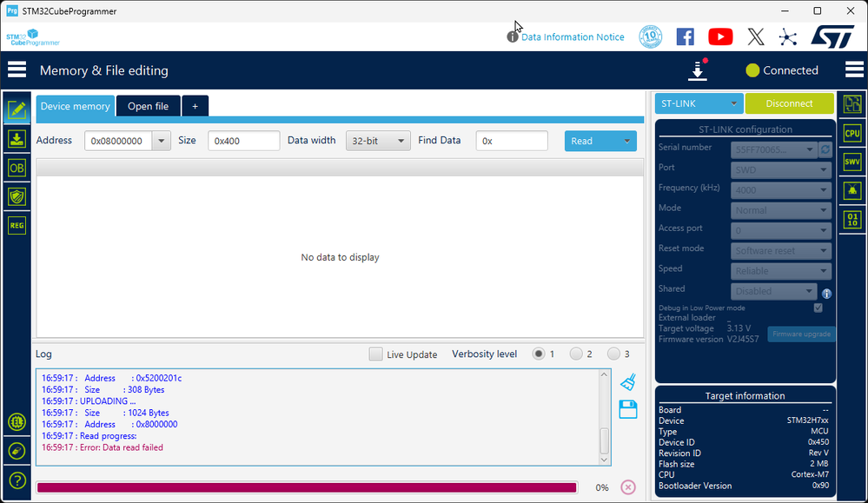
Task: Select verbosity level 3
Action: coord(613,354)
